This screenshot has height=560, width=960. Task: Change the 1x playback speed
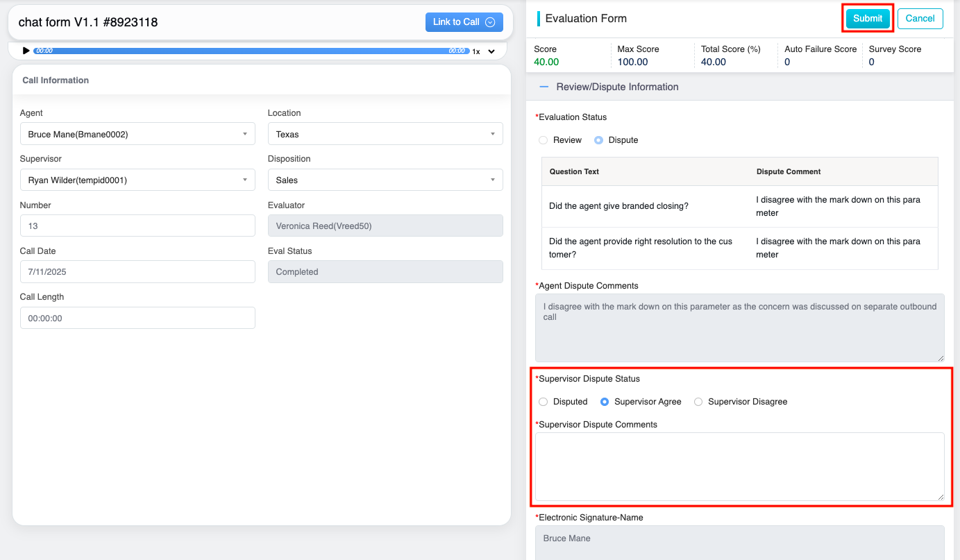click(476, 51)
